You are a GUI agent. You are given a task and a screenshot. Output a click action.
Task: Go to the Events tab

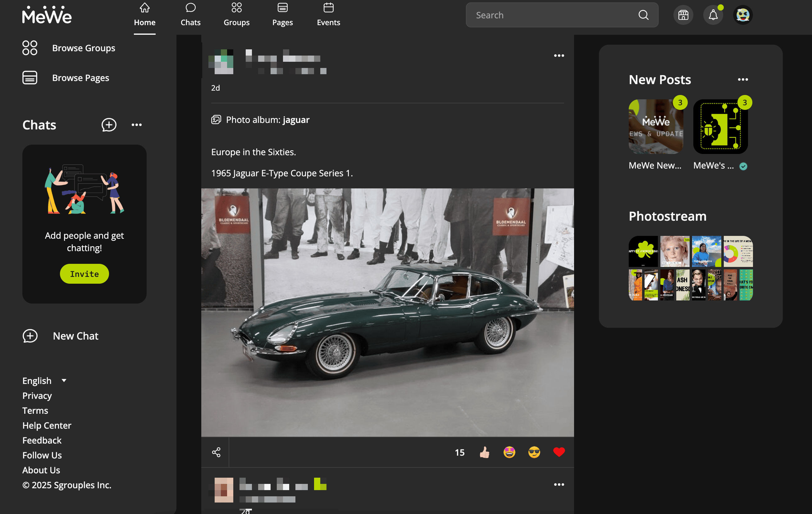click(x=328, y=15)
